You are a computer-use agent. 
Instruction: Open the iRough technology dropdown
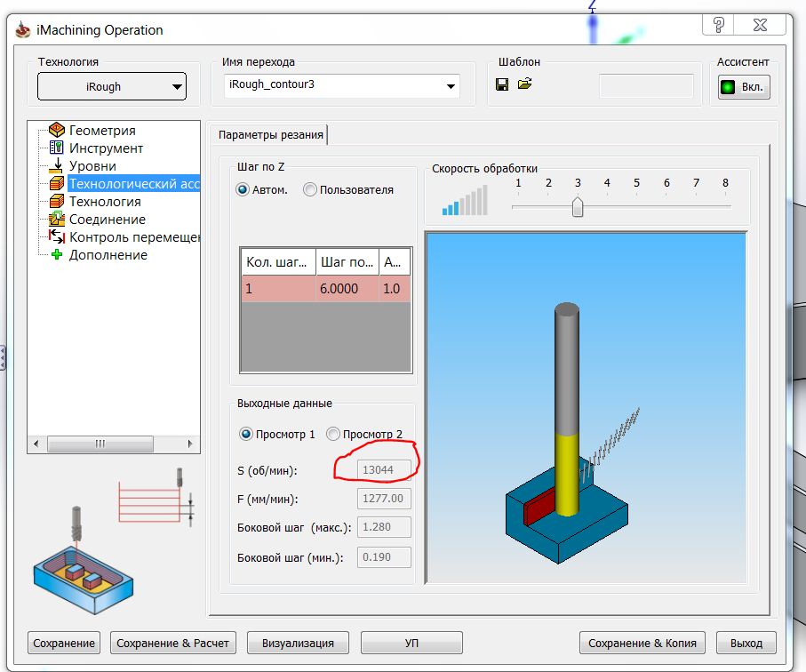pos(112,86)
